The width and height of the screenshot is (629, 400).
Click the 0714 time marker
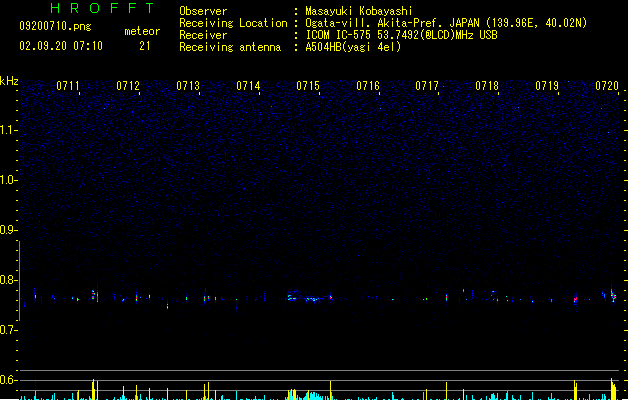click(x=248, y=86)
